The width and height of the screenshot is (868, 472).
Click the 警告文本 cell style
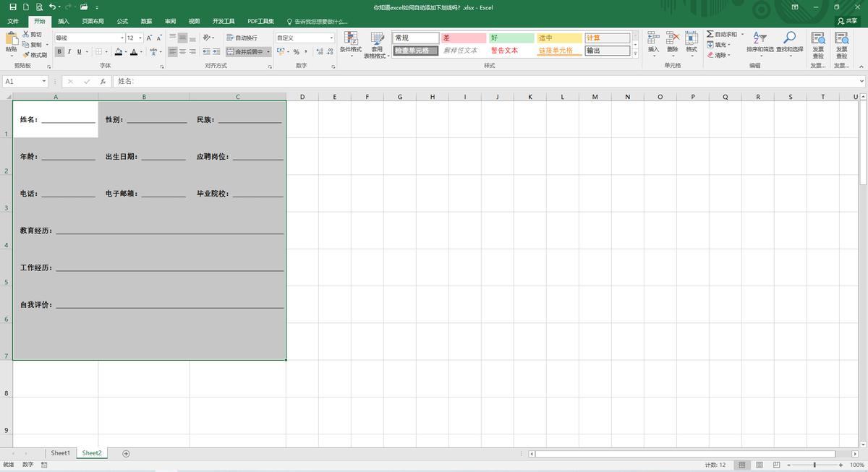506,51
